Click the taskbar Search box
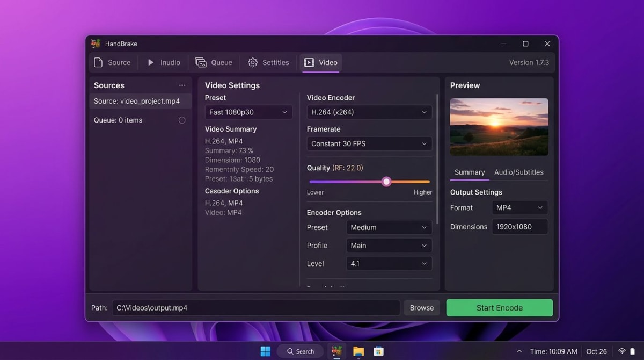644x360 pixels. pos(301,351)
